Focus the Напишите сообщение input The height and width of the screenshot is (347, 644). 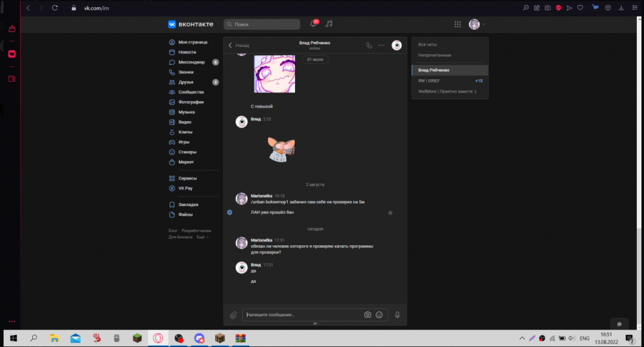(x=302, y=315)
